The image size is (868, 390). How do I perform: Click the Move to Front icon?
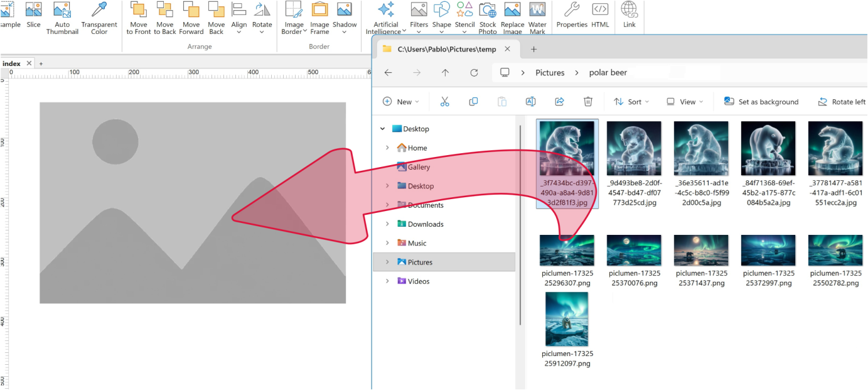pyautogui.click(x=139, y=11)
